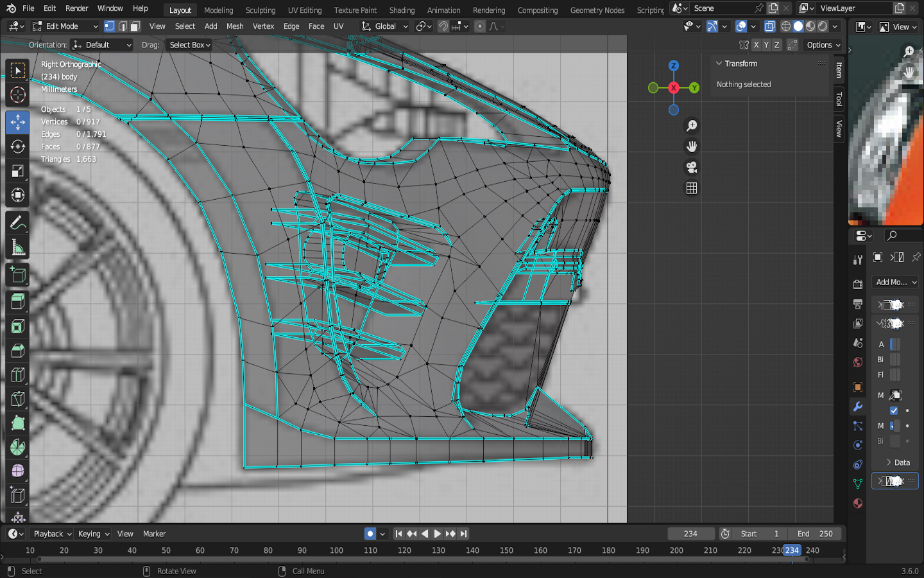The height and width of the screenshot is (578, 924).
Task: Collapse the Transform panel
Action: [x=719, y=64]
